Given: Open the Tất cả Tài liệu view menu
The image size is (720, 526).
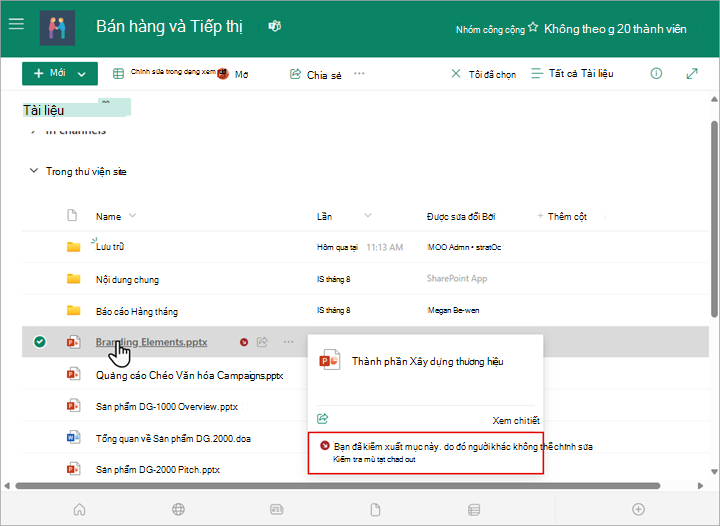Looking at the screenshot, I should [x=572, y=73].
